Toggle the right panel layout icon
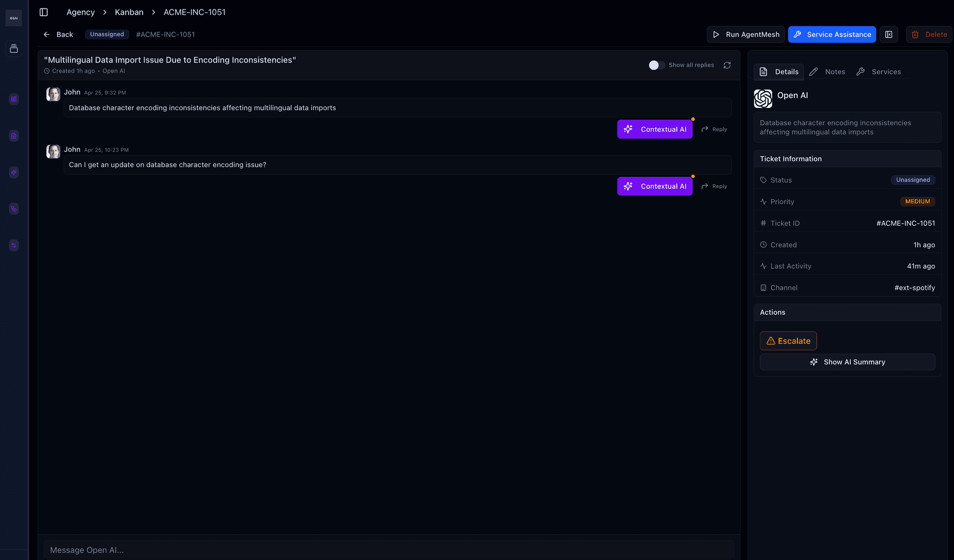This screenshot has height=560, width=954. (889, 34)
